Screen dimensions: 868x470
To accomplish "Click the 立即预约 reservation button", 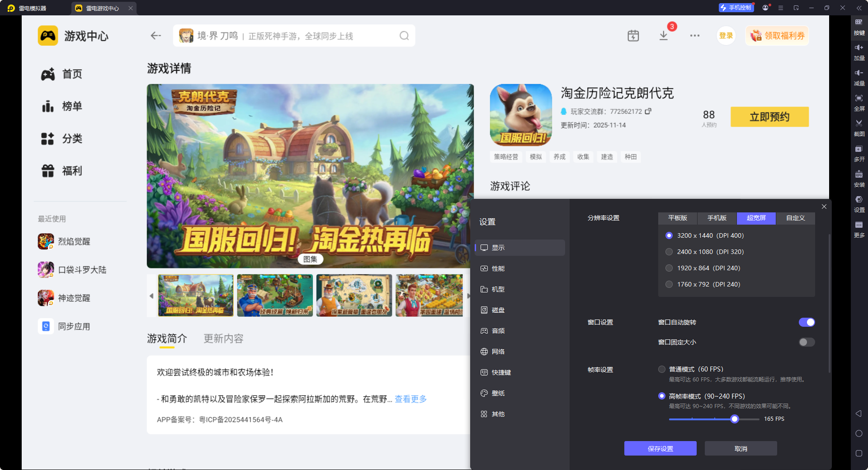I will pos(769,117).
